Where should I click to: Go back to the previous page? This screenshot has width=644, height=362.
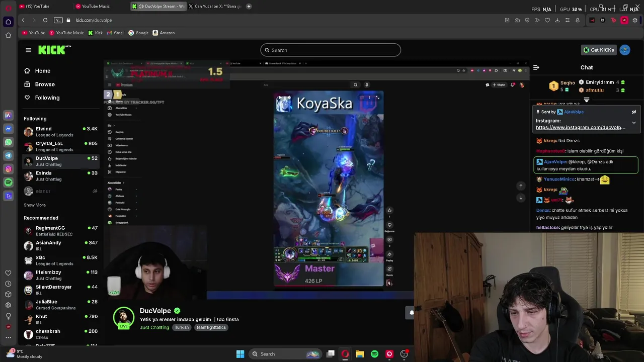23,20
